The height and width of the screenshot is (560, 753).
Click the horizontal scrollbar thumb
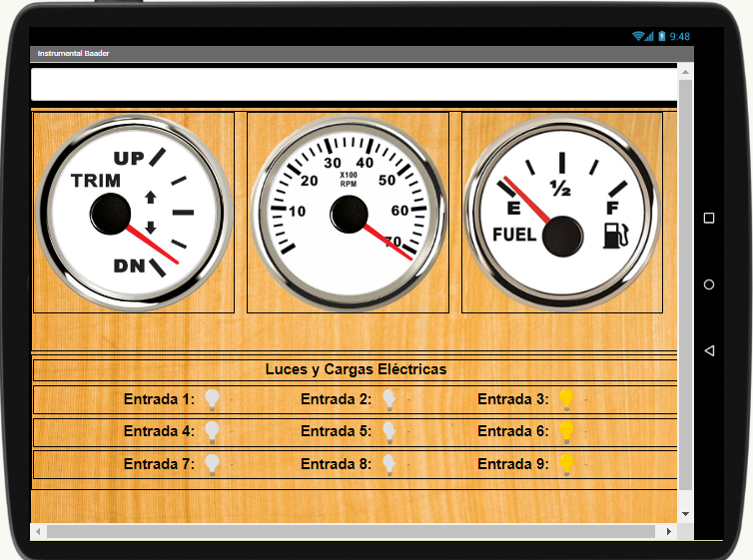tap(351, 531)
